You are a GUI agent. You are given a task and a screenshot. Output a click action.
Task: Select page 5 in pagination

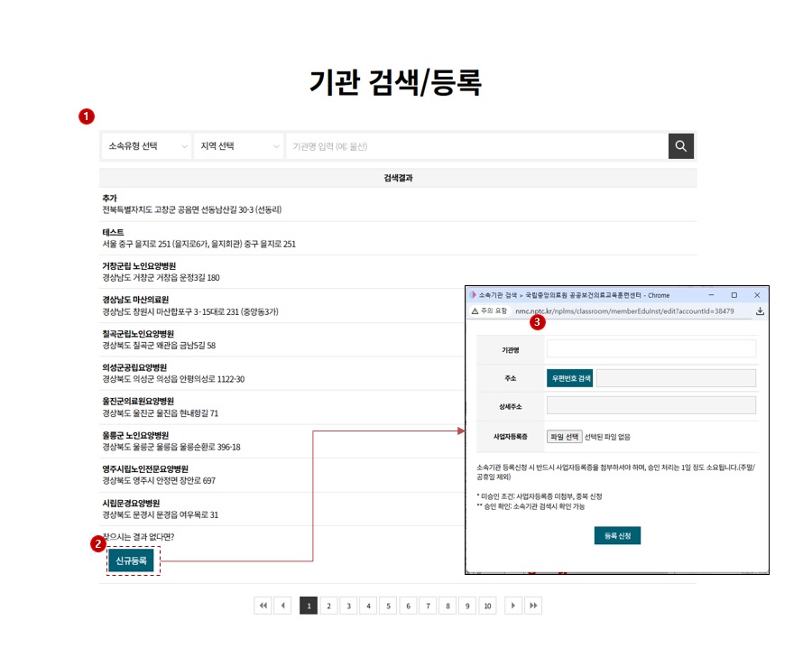pos(388,607)
